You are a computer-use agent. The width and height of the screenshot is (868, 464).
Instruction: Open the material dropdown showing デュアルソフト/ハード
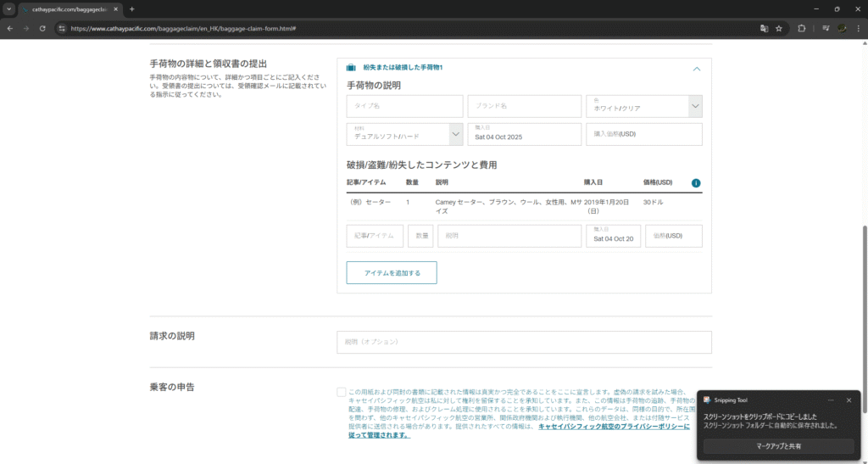(404, 134)
